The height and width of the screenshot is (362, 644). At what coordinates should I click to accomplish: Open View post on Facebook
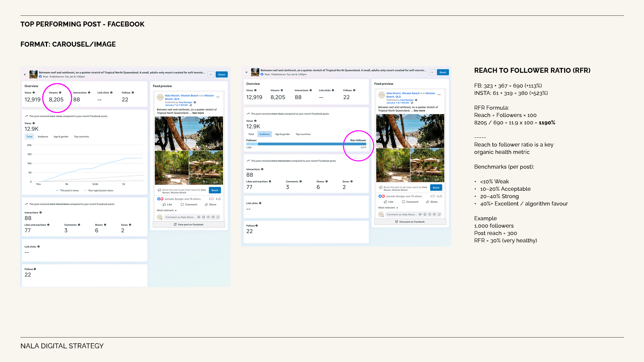click(189, 224)
